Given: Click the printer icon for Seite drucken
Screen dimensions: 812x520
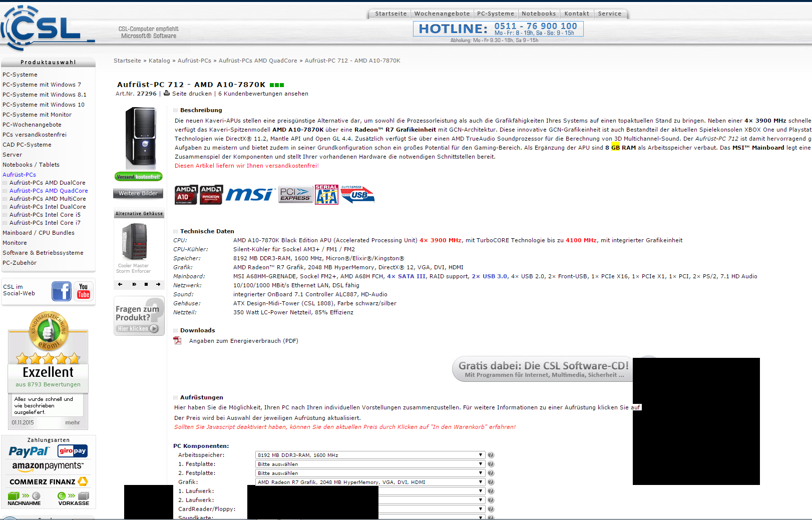Looking at the screenshot, I should 167,93.
